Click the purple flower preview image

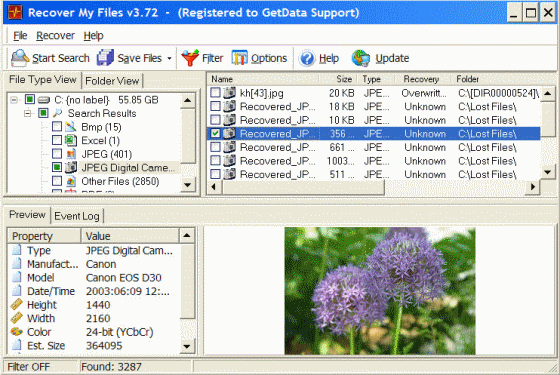(380, 291)
